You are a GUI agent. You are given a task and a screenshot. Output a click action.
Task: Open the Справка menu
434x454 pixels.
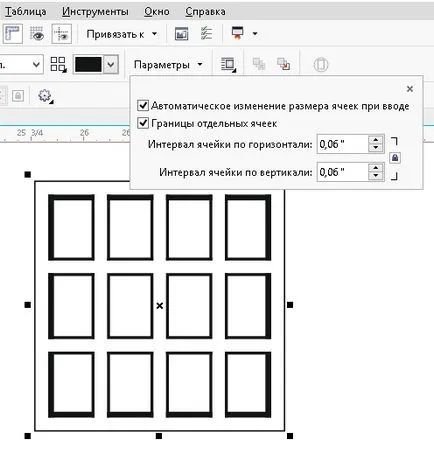(205, 11)
